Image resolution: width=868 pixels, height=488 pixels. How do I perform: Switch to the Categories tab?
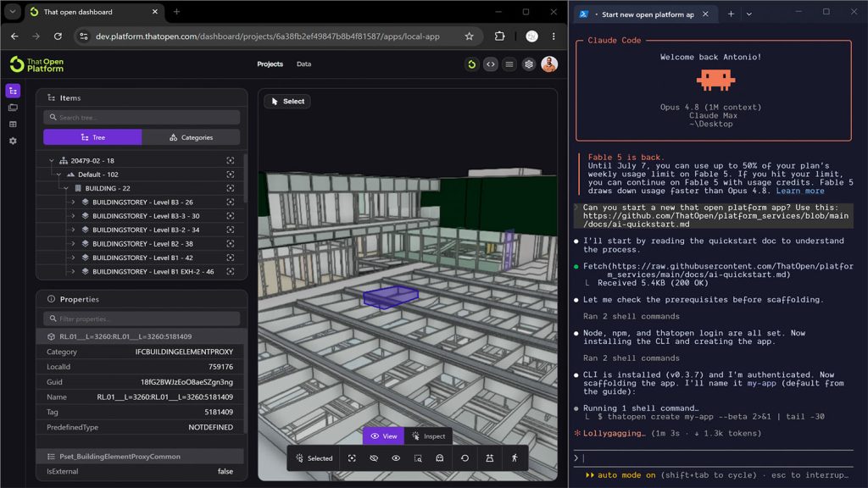tap(191, 137)
